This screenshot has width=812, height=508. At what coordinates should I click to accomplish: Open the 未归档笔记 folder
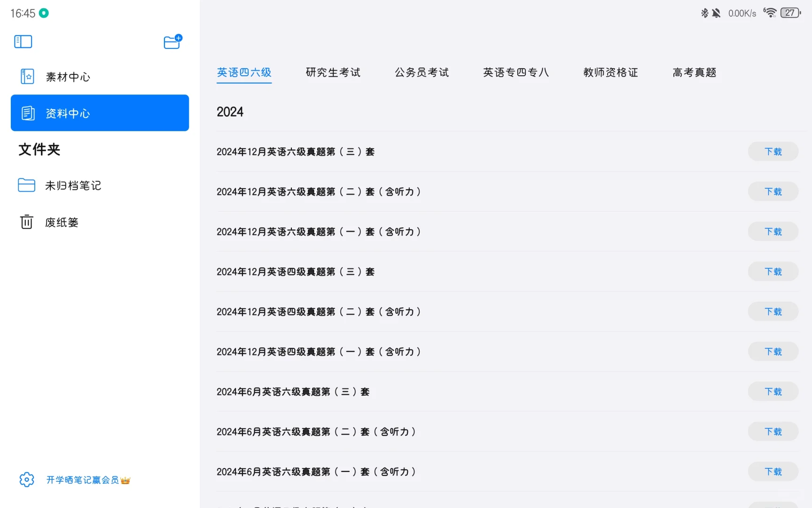click(72, 185)
